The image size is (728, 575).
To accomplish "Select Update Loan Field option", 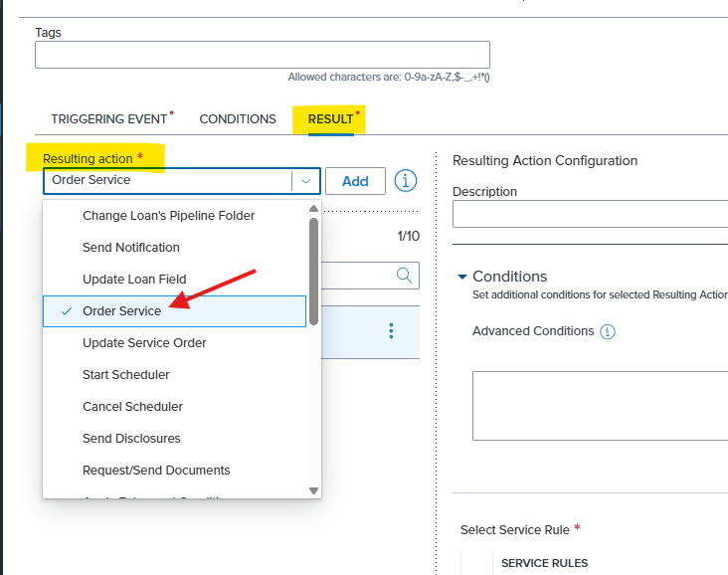I will [x=175, y=280].
